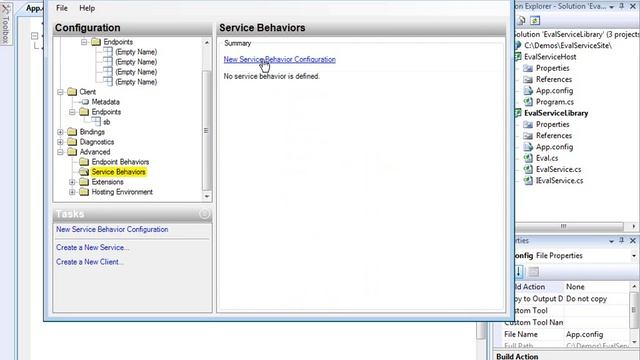Image resolution: width=640 pixels, height=360 pixels.
Task: Click the References icon under EvalServiceHost
Action: [528, 80]
